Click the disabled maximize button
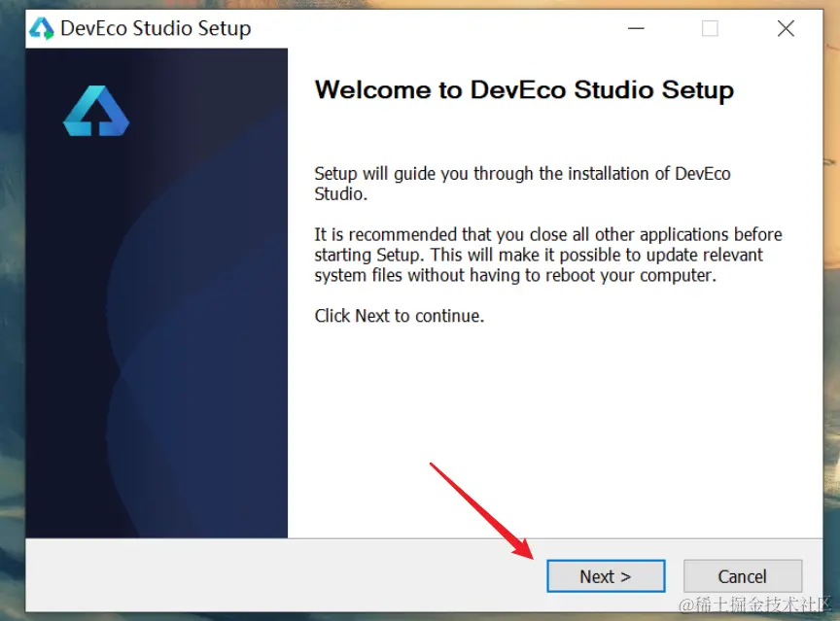Viewport: 840px width, 621px height. tap(710, 28)
